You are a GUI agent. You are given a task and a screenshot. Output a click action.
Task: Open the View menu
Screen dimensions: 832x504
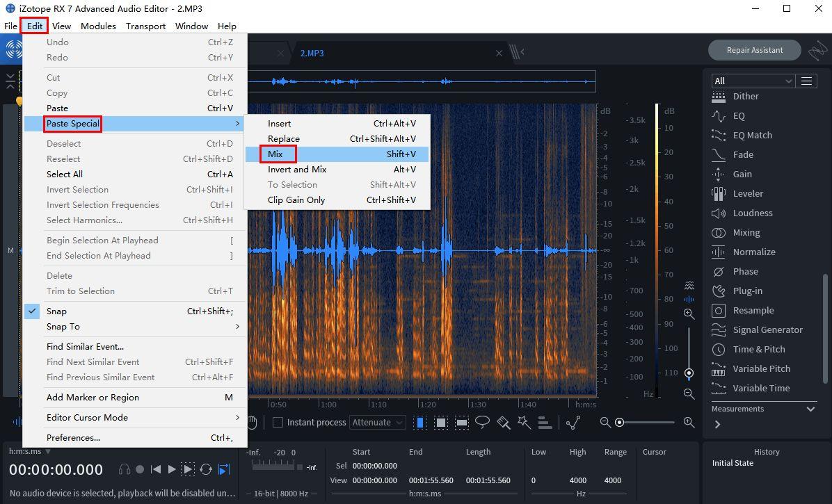point(61,26)
